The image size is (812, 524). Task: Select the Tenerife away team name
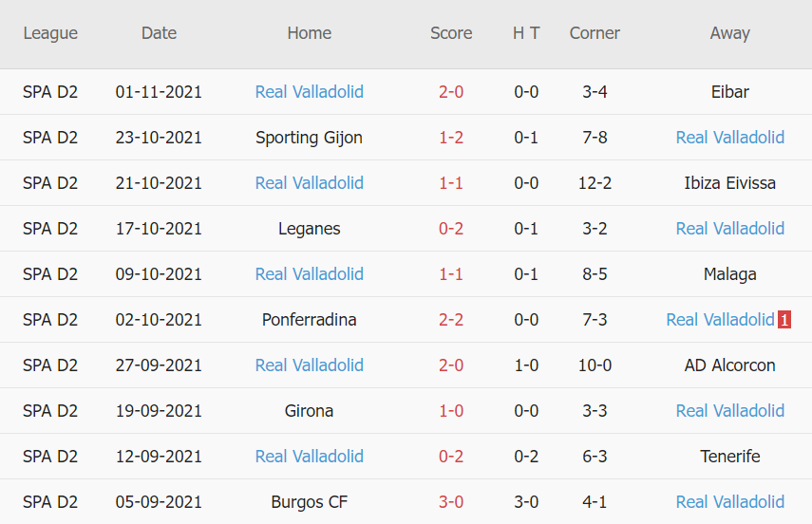pos(729,457)
